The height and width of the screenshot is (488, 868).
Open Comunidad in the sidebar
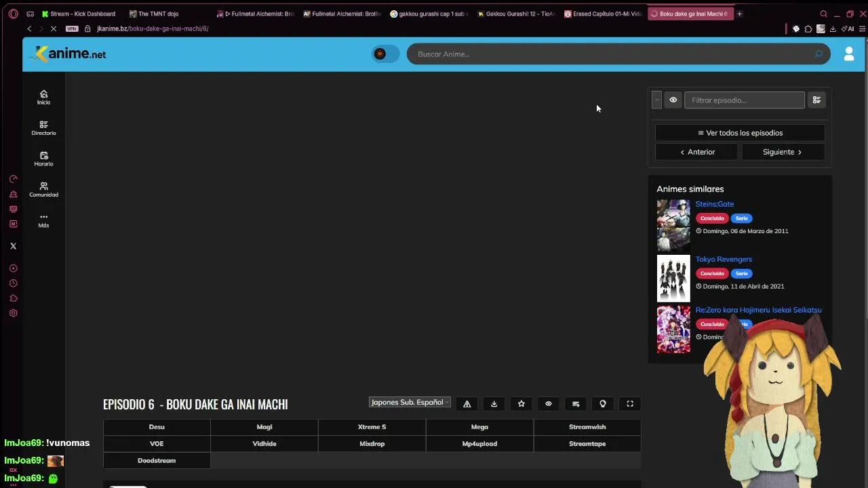[x=43, y=190]
